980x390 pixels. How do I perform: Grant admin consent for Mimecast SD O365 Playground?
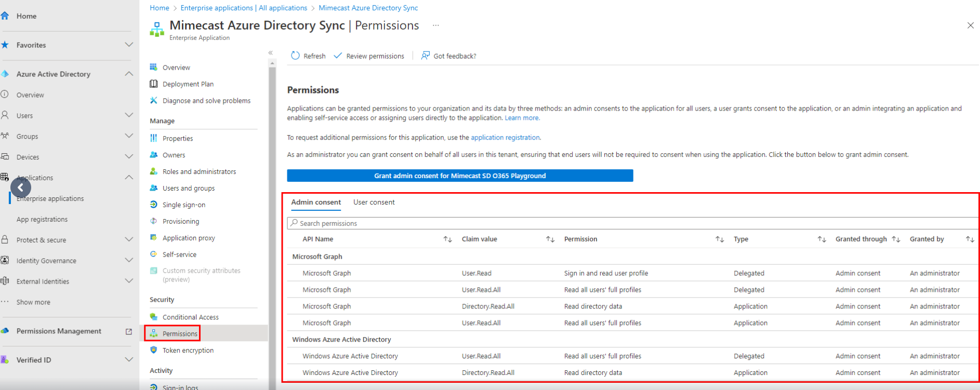[460, 176]
